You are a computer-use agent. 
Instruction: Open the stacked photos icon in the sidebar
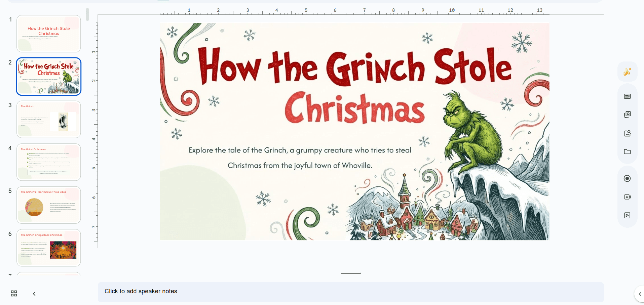coord(627,115)
